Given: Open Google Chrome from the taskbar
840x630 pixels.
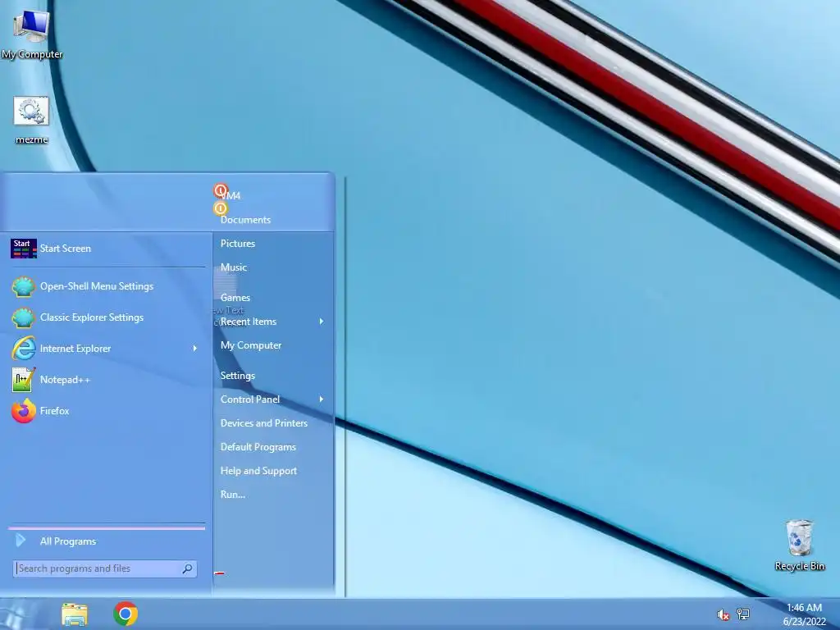Looking at the screenshot, I should coord(126,614).
